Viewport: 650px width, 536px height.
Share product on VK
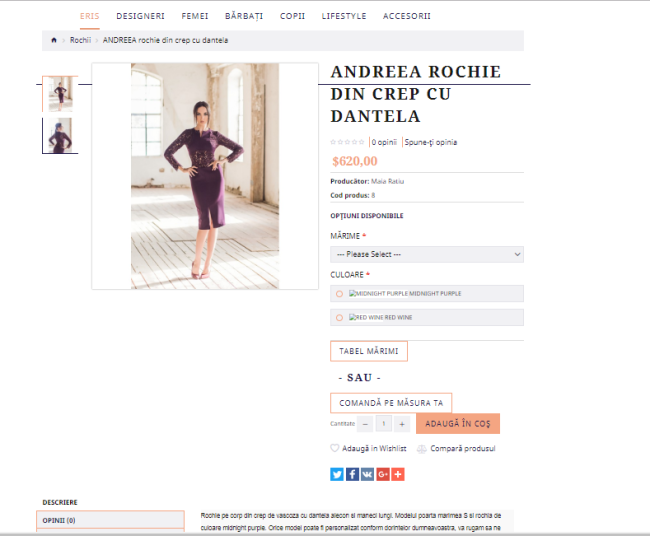367,474
